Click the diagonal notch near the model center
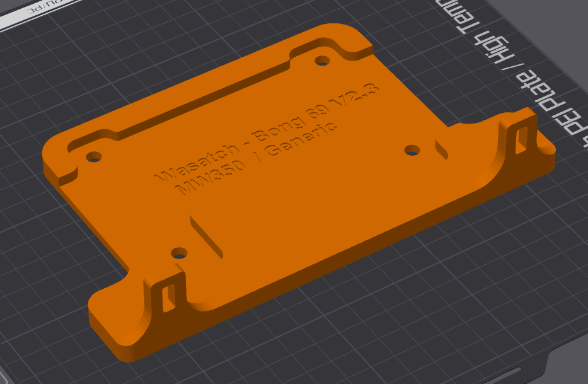The image size is (588, 384). [206, 237]
